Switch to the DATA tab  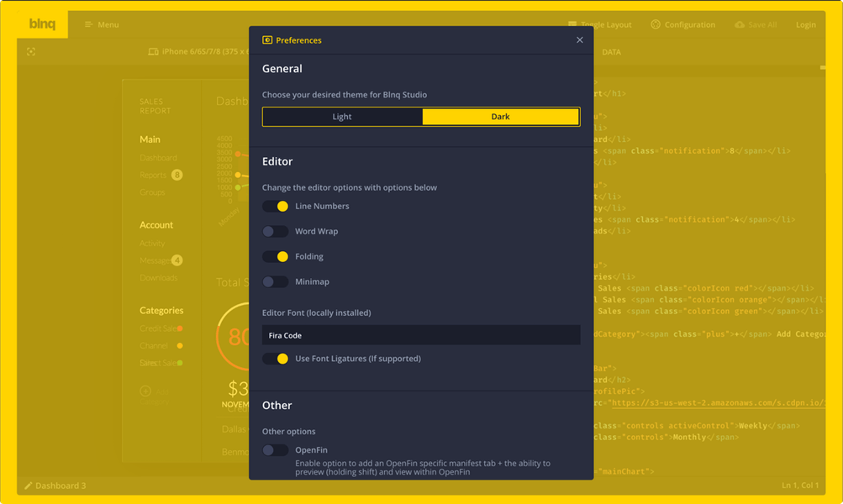[x=611, y=52]
